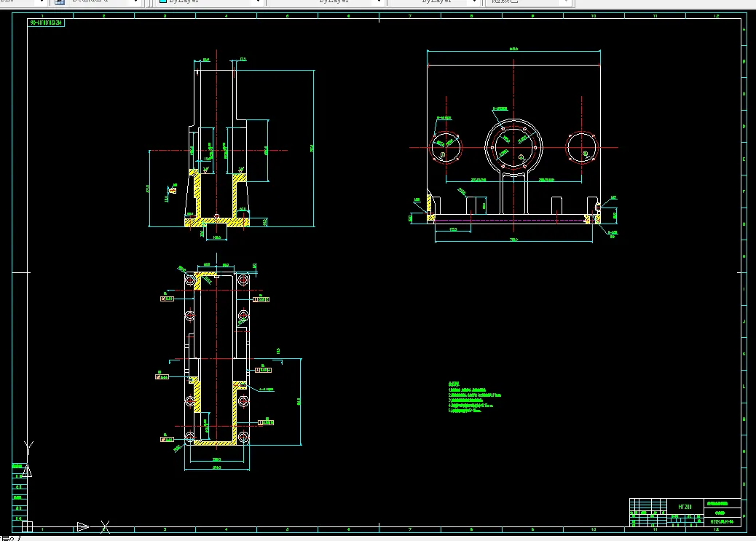Select the yellow hatched base of side section view

point(217,222)
